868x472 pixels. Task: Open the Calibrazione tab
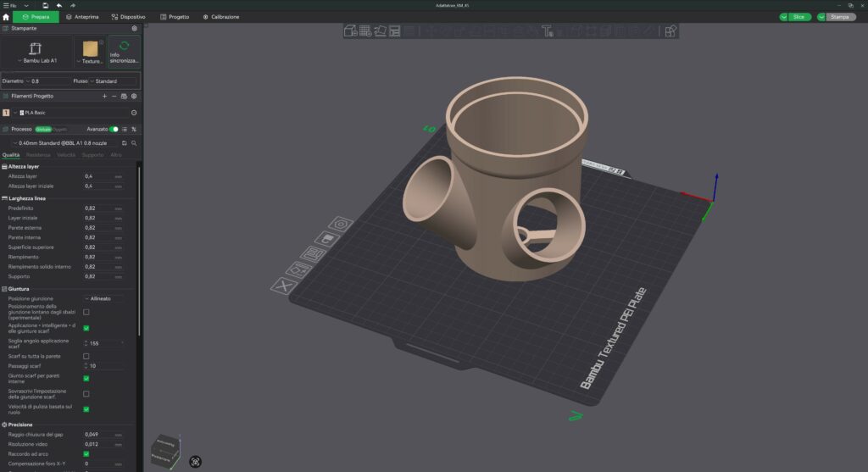[x=220, y=17]
